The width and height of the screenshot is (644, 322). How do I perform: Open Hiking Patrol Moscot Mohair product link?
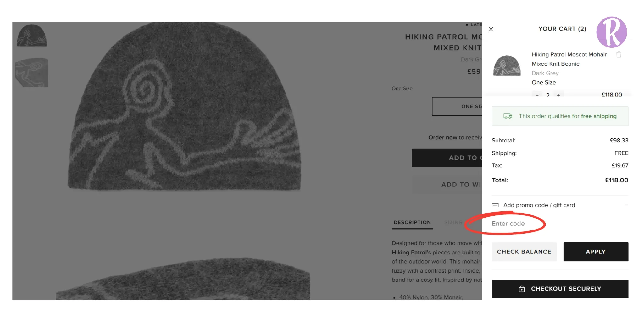(569, 59)
